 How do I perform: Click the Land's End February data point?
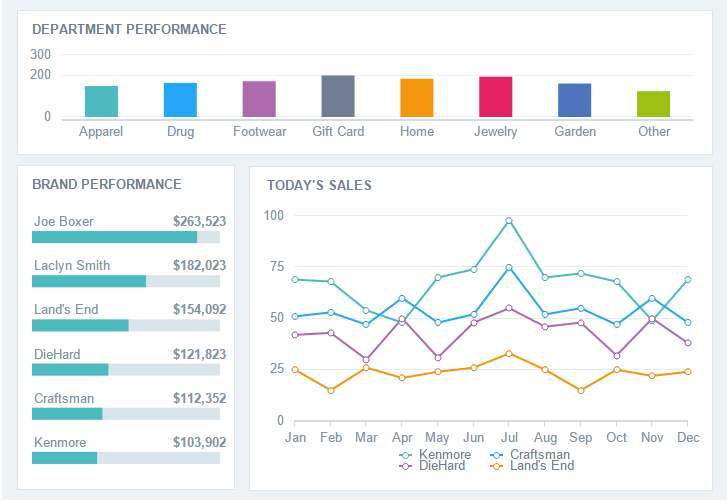tap(331, 390)
